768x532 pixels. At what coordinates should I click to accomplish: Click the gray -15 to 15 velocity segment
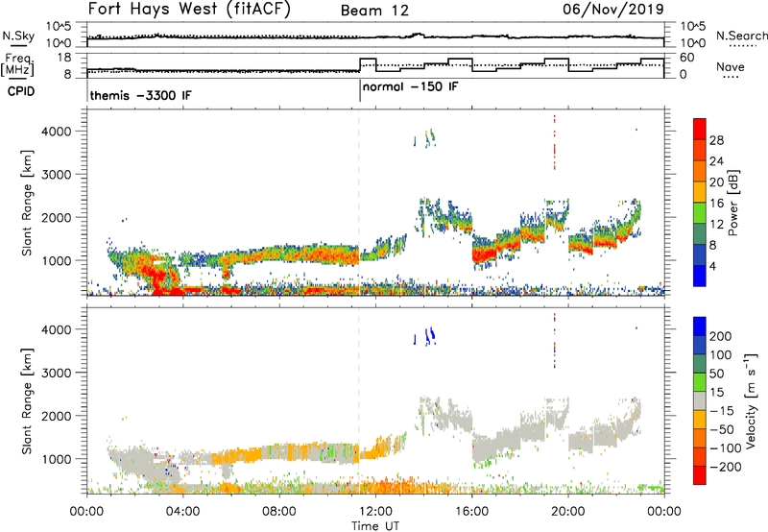point(700,401)
